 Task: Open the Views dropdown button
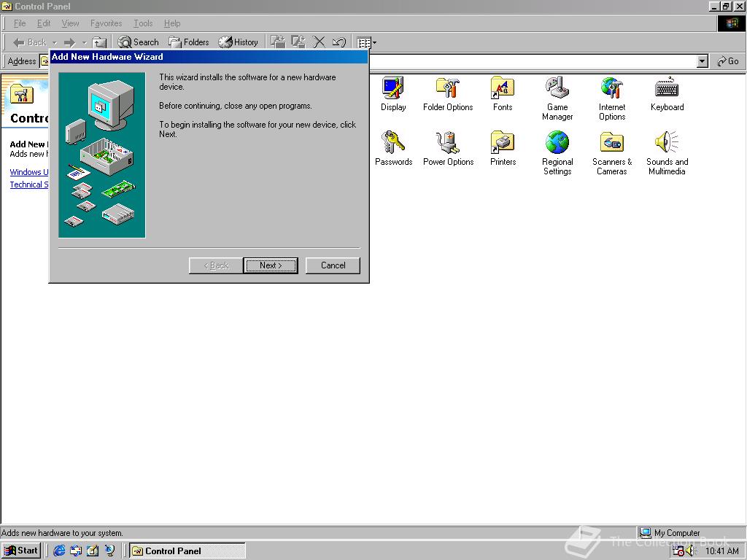pyautogui.click(x=367, y=42)
